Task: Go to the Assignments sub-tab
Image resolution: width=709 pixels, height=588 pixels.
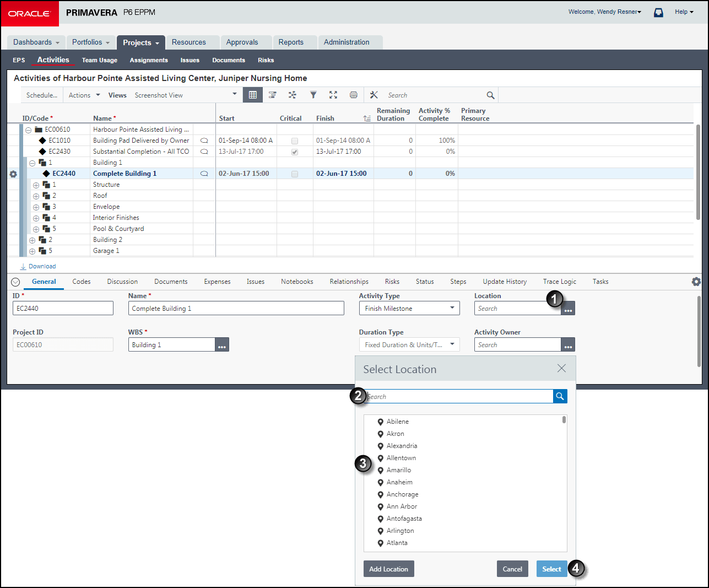Action: (x=149, y=60)
